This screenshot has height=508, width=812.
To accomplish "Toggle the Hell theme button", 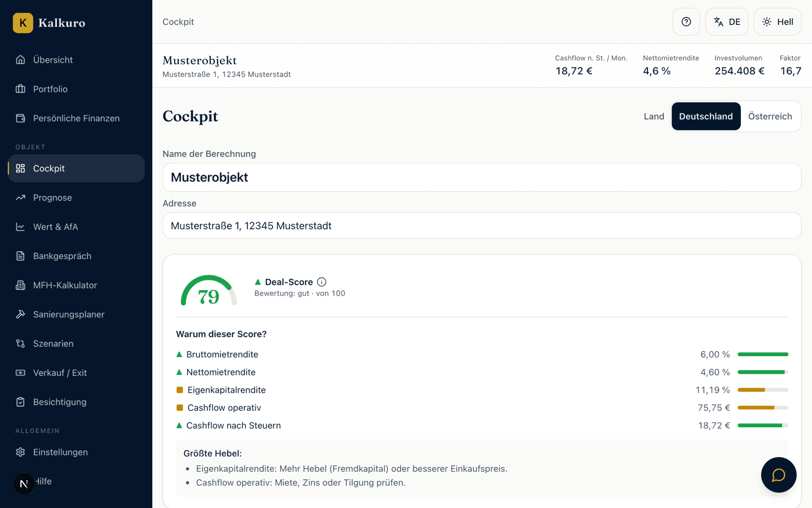I will [778, 22].
